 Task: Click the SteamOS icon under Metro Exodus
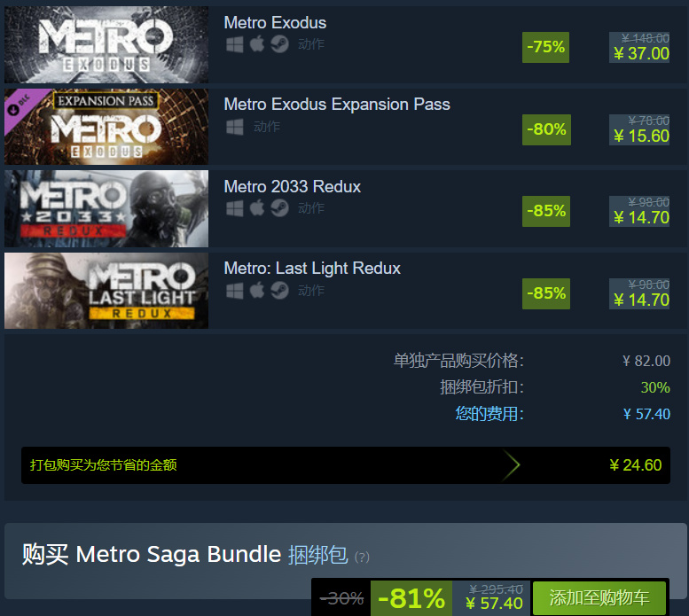280,45
